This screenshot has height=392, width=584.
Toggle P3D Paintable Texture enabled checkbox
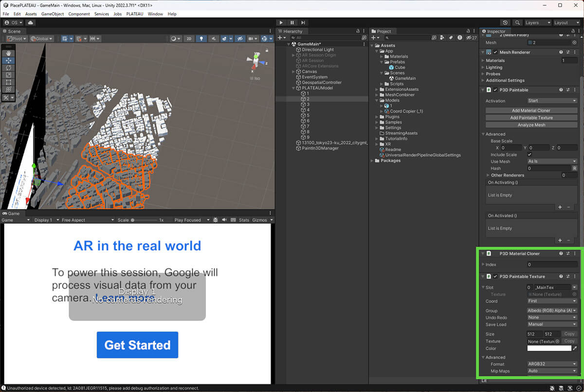tap(495, 276)
